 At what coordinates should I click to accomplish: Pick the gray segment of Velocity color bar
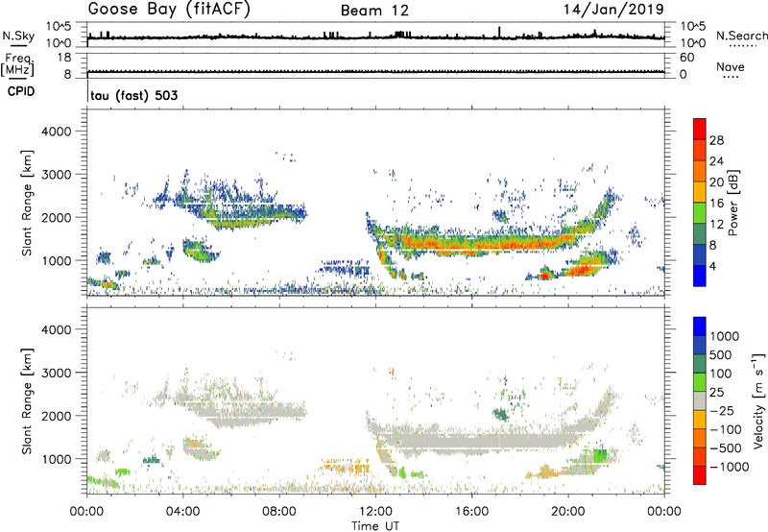tap(700, 400)
